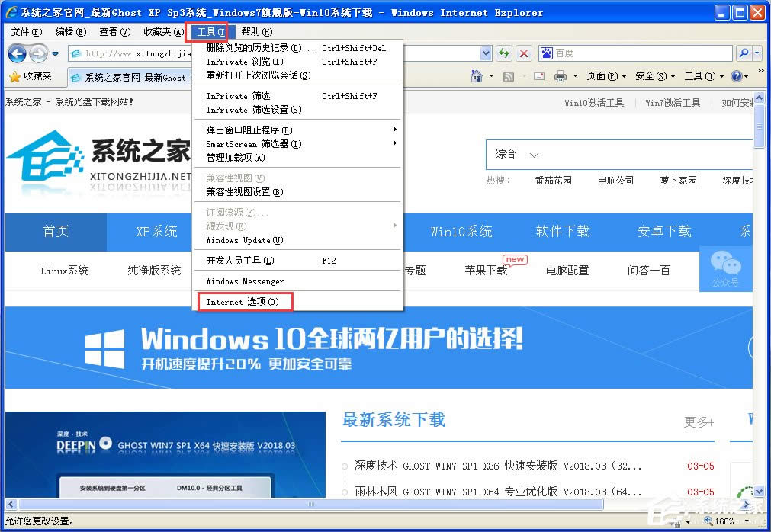Click the Refresh icon next to address bar
Image resolution: width=771 pixels, height=532 pixels.
pos(504,53)
